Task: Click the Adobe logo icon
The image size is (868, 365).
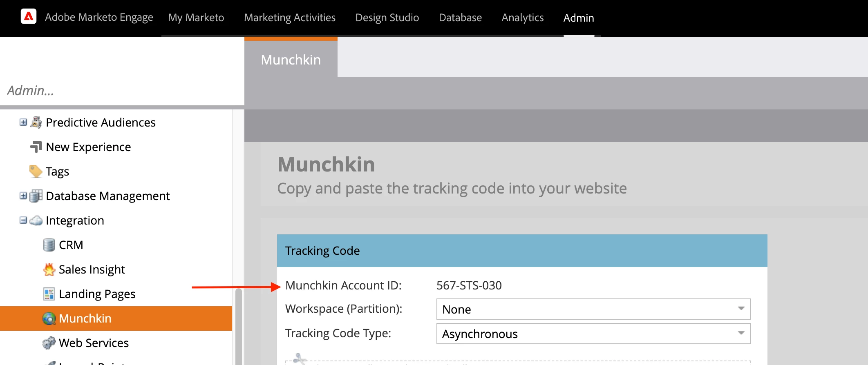Action: click(x=29, y=17)
